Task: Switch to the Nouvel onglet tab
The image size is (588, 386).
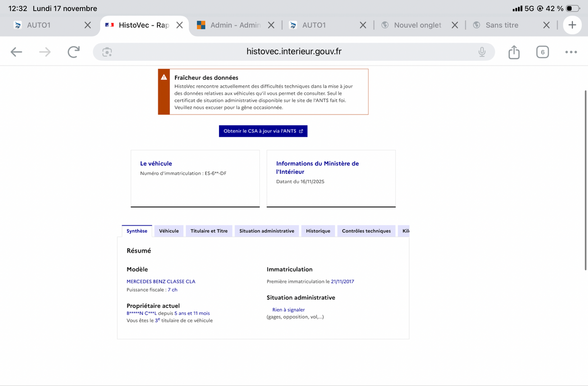Action: (x=417, y=25)
